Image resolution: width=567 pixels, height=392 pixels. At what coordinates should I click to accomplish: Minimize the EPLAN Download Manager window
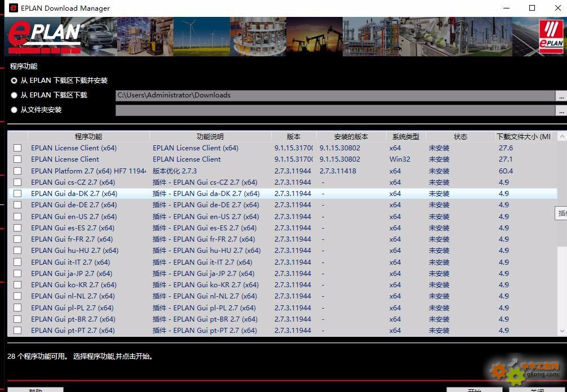click(506, 8)
